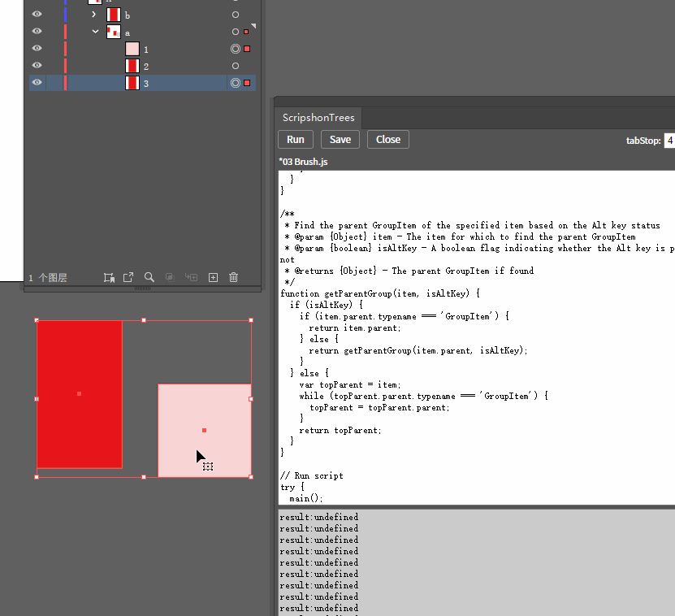675x616 pixels.
Task: Select thumbnail of layer b
Action: [x=114, y=15]
